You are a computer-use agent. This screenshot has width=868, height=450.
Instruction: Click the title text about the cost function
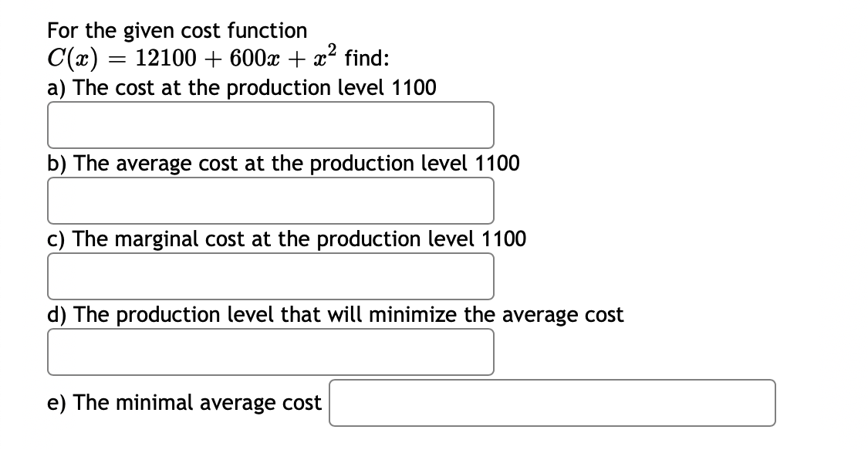[177, 30]
